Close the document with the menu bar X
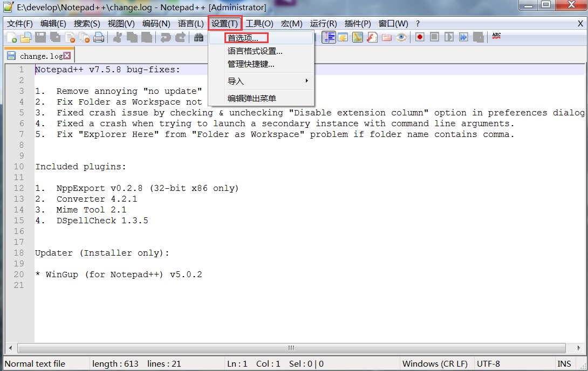Image resolution: width=588 pixels, height=371 pixels. click(580, 24)
